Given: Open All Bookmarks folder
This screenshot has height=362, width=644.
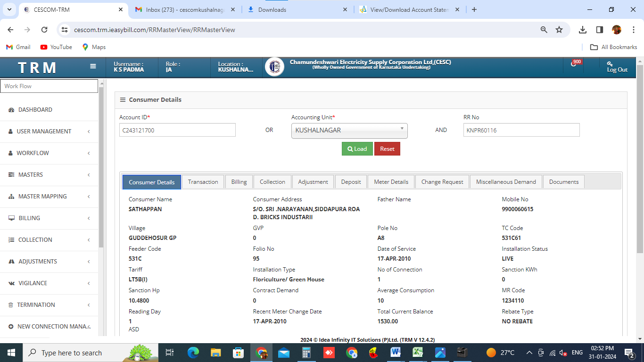Looking at the screenshot, I should click(x=614, y=47).
